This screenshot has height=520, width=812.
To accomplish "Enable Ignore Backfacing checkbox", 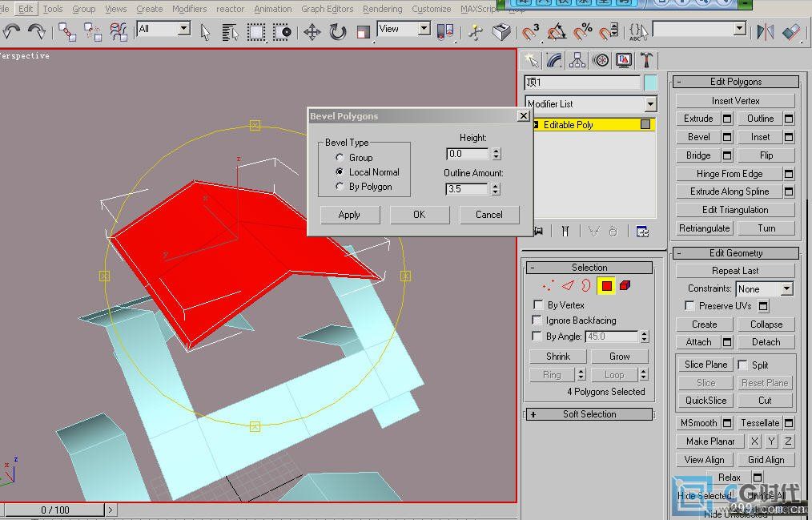I will (x=538, y=320).
